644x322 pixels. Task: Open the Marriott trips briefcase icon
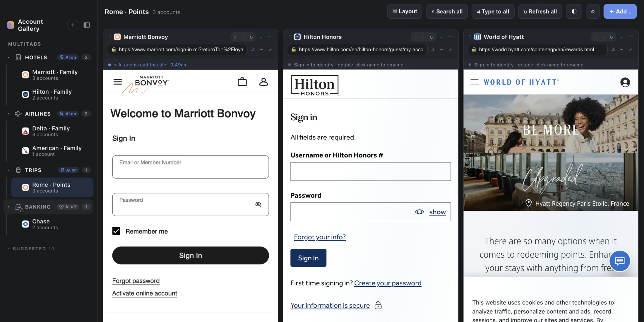[242, 82]
